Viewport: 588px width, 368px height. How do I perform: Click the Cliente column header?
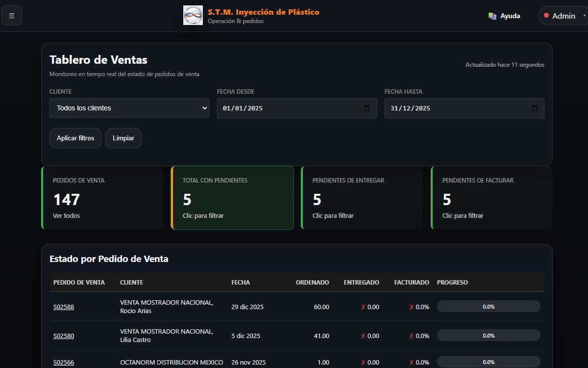132,282
